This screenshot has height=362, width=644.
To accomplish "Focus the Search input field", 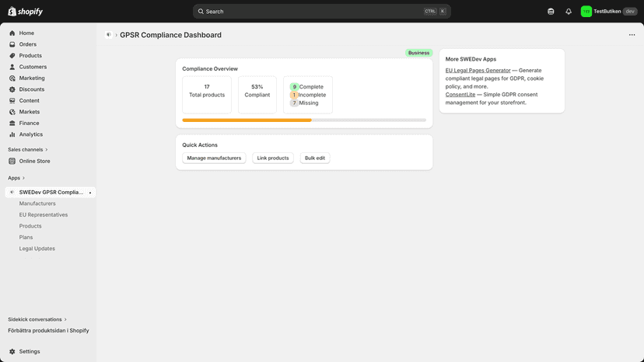I will pyautogui.click(x=322, y=12).
